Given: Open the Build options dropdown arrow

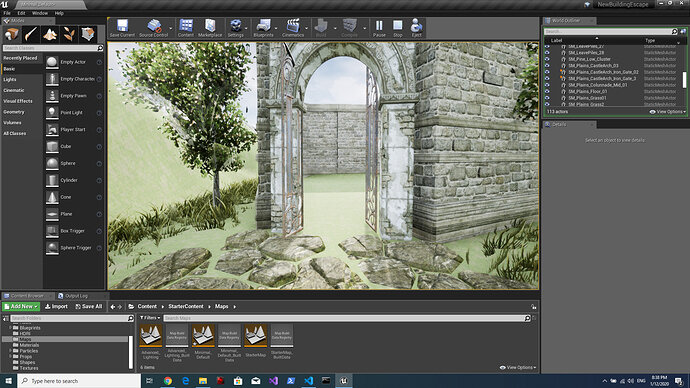Looking at the screenshot, I should click(x=334, y=28).
